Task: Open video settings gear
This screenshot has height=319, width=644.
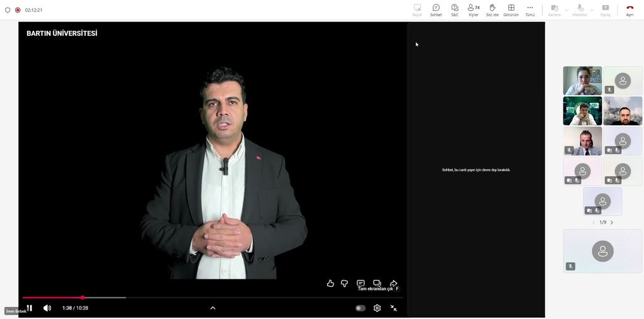Action: (377, 308)
